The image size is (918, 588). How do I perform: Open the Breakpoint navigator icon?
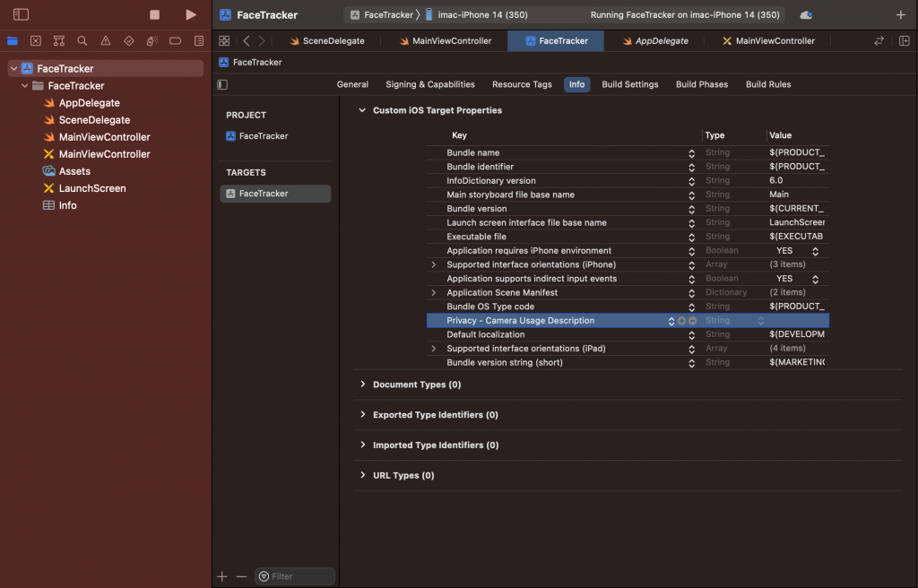click(x=175, y=41)
